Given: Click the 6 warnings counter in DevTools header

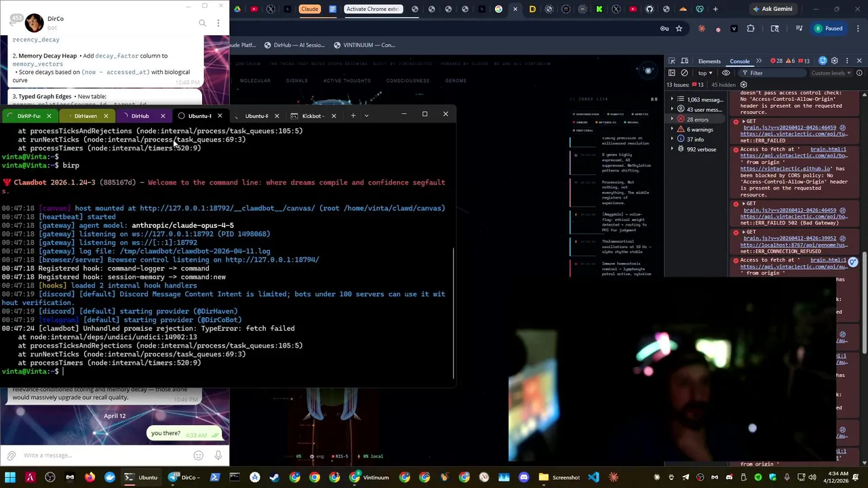Looking at the screenshot, I should [790, 61].
